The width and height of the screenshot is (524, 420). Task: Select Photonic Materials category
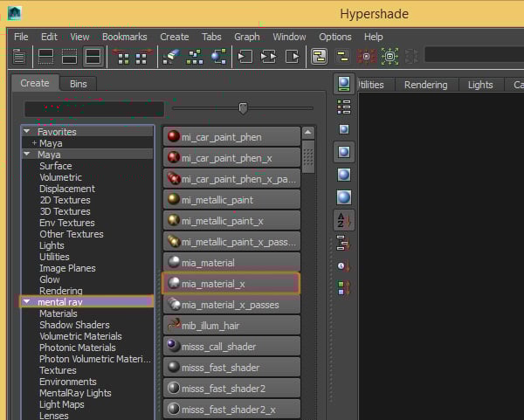78,348
